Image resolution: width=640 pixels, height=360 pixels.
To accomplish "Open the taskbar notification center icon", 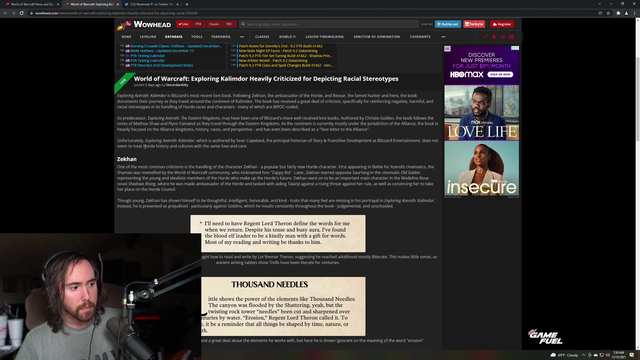I will [632, 355].
